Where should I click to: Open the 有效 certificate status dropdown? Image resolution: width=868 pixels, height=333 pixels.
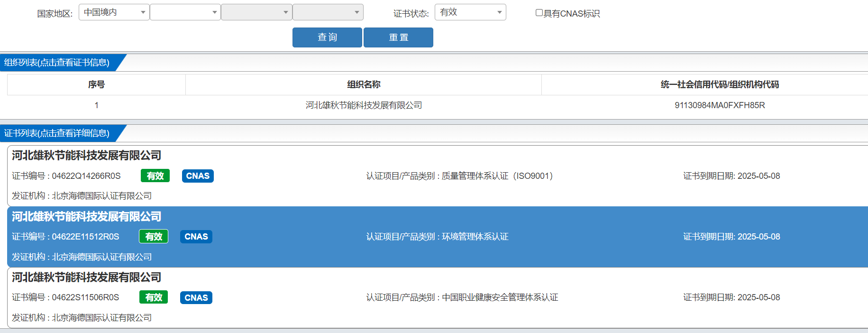point(470,12)
